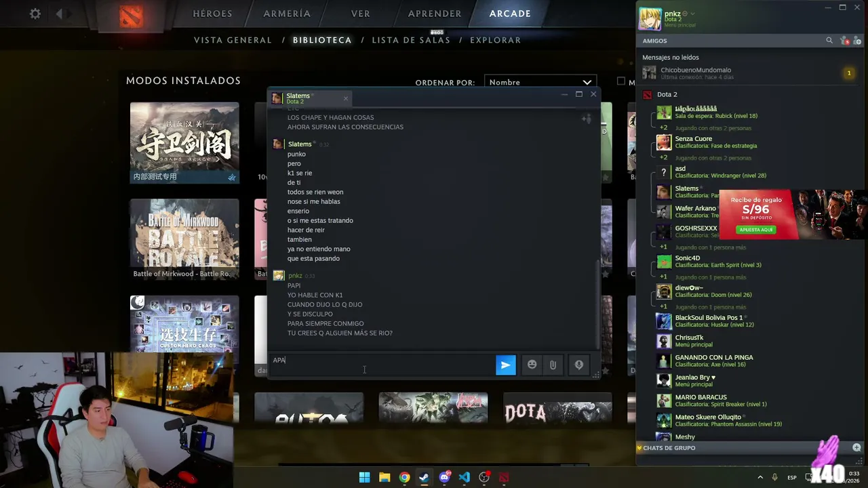The image size is (868, 488).
Task: Go back with the arrow button
Action: point(59,14)
